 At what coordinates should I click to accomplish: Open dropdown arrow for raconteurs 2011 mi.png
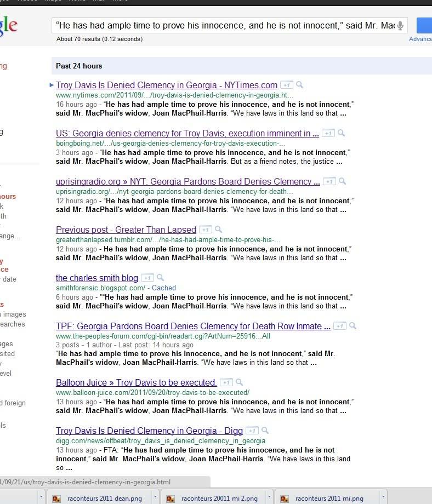point(383,497)
